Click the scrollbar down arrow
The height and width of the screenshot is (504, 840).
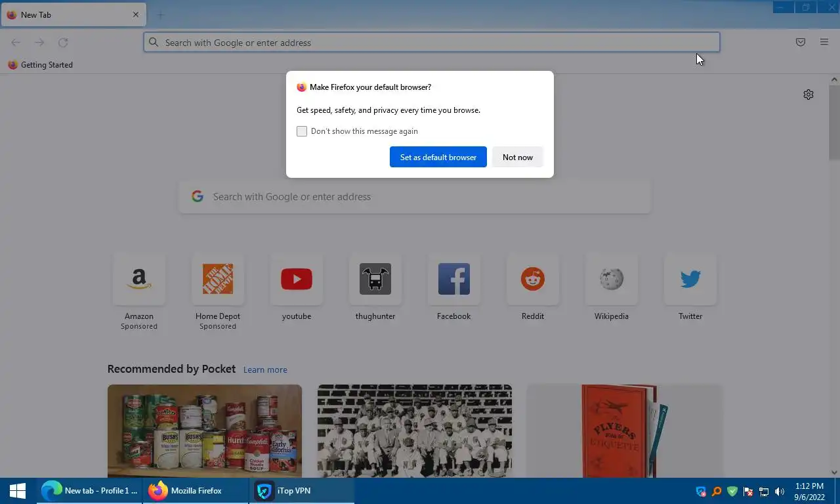coord(834,472)
